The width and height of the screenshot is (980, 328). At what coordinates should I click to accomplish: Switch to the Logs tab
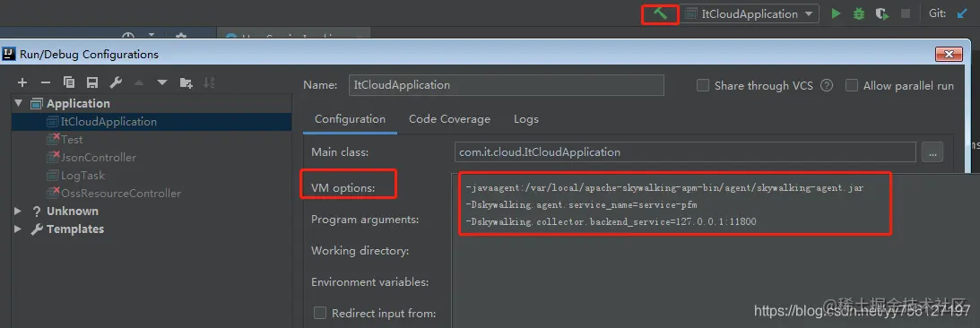coord(526,118)
